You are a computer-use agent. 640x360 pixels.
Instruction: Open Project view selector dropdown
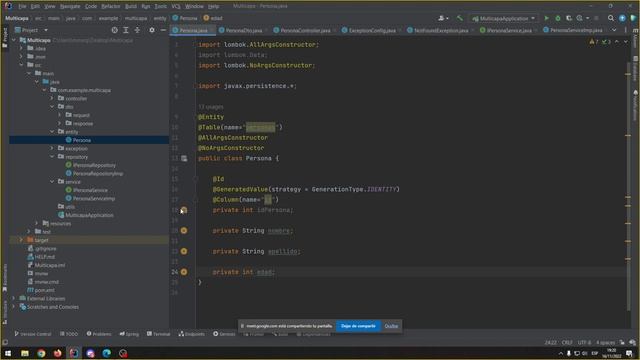tap(31, 30)
